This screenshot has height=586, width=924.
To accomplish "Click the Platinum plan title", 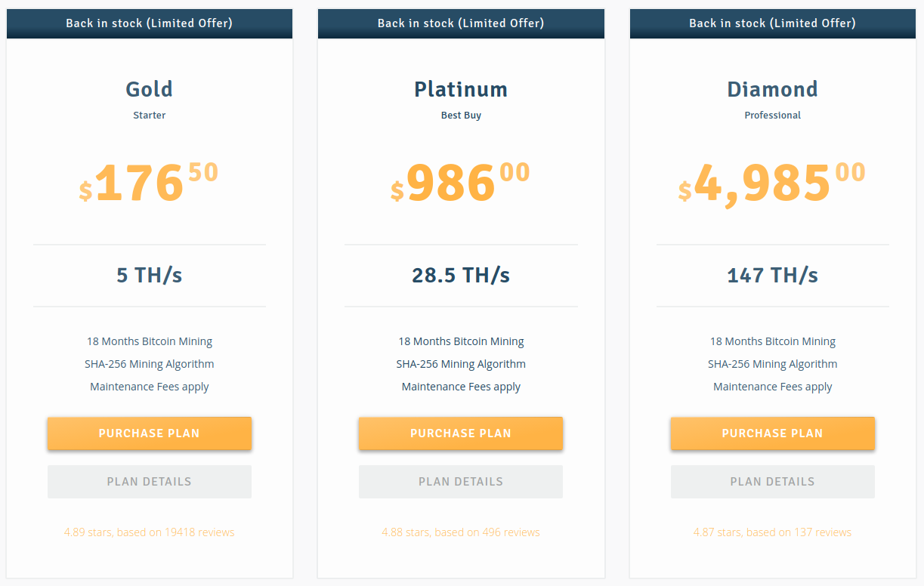I will click(461, 89).
